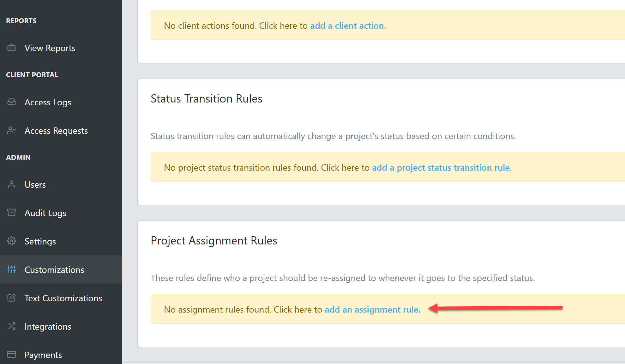
Task: Select the Text Customizations pencil icon
Action: [x=11, y=298]
